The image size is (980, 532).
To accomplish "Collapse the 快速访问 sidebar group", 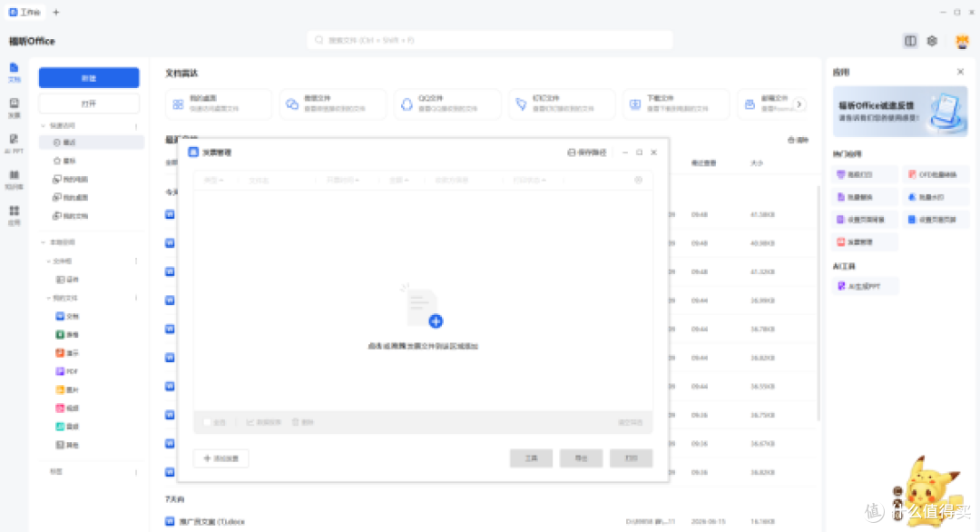I will pyautogui.click(x=44, y=125).
